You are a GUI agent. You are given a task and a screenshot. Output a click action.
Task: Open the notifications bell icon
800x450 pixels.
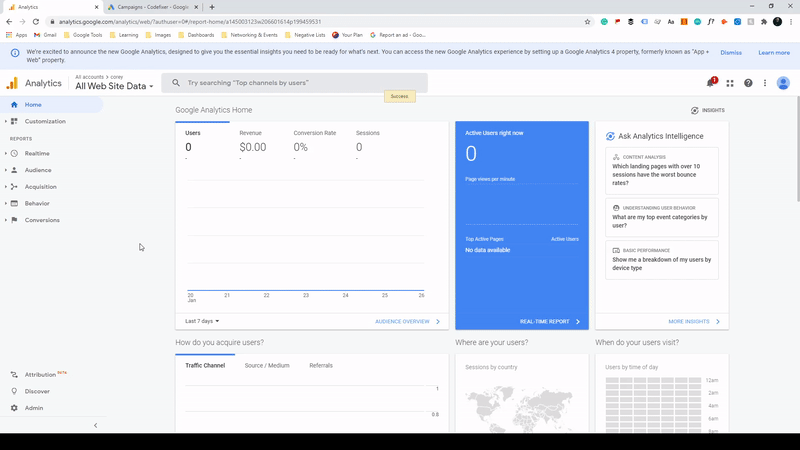click(710, 83)
